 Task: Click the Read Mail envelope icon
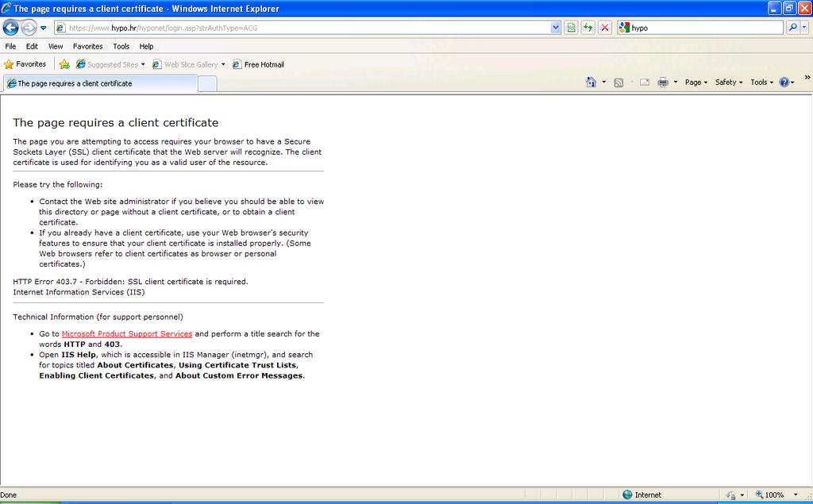[x=644, y=82]
